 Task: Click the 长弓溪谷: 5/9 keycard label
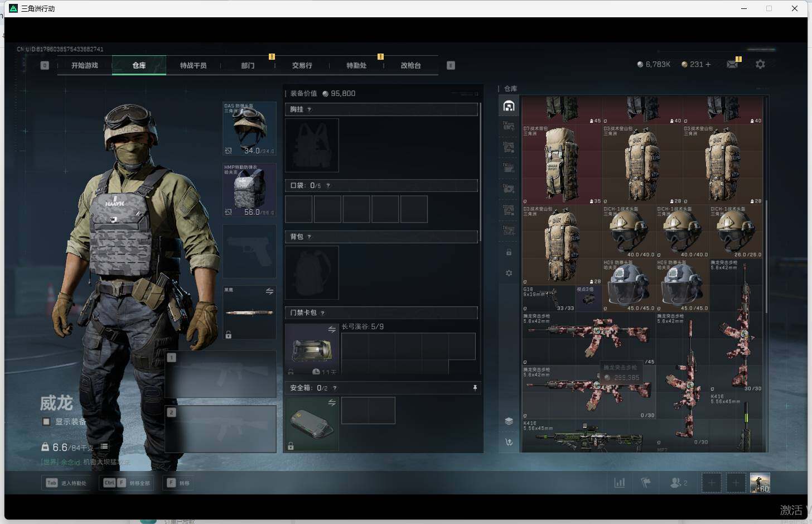pos(362,326)
